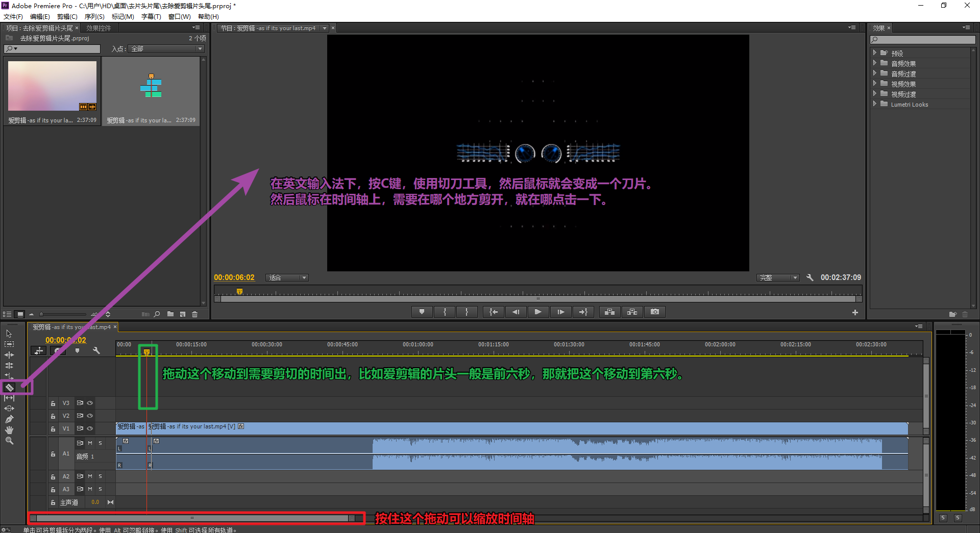Click the Lift button
Viewport: 980px width, 533px height.
(x=609, y=312)
